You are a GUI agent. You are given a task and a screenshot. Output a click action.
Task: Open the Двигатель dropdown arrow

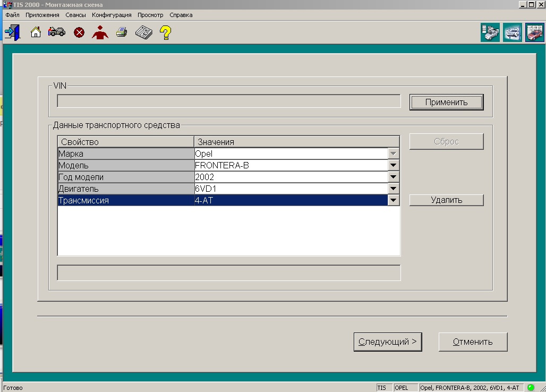coord(393,189)
